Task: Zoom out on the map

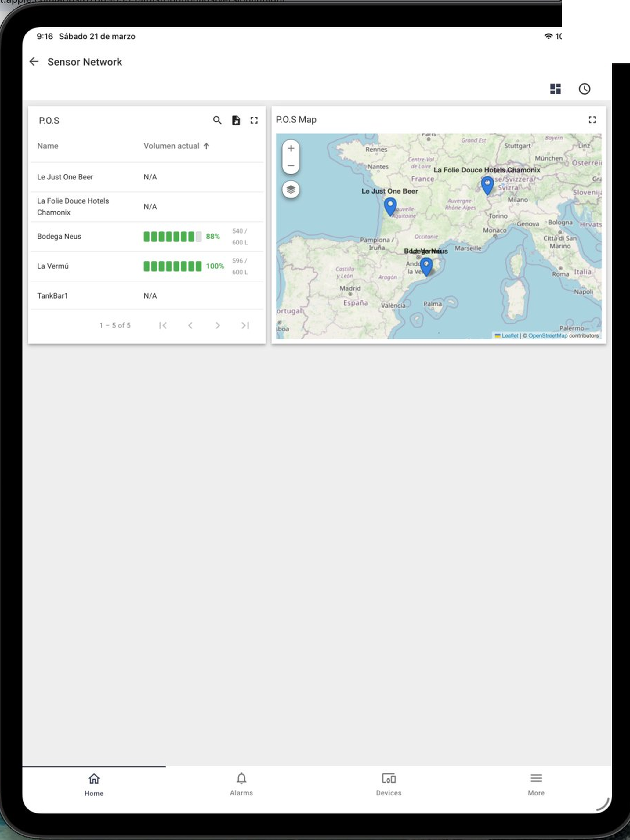Action: pos(291,165)
